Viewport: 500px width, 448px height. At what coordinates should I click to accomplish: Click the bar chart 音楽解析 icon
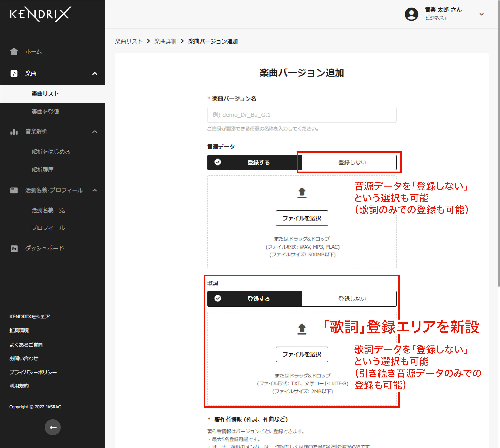pyautogui.click(x=14, y=132)
